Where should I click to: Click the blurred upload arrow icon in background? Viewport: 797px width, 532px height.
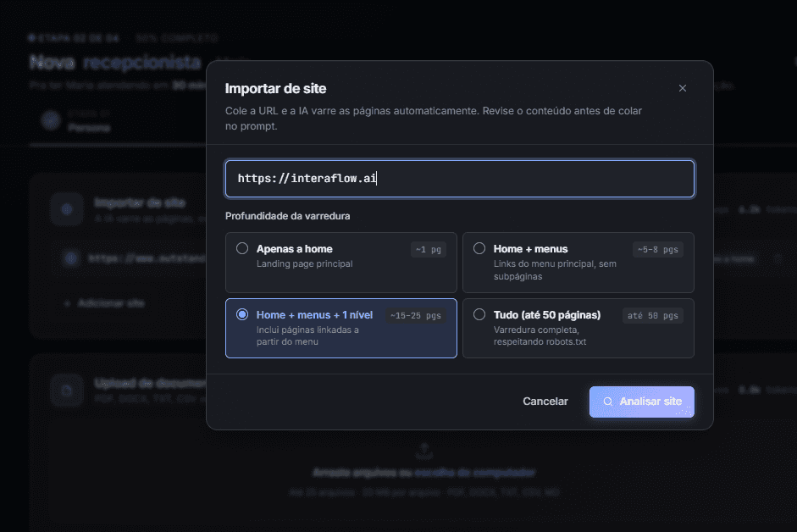424,450
